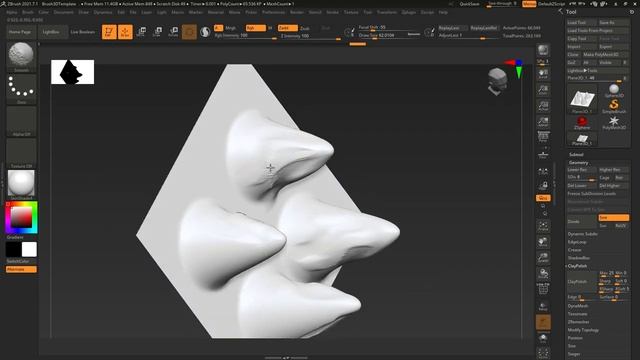Screen dimensions: 640x360
Task: Open the Material menu
Action: tap(216, 12)
